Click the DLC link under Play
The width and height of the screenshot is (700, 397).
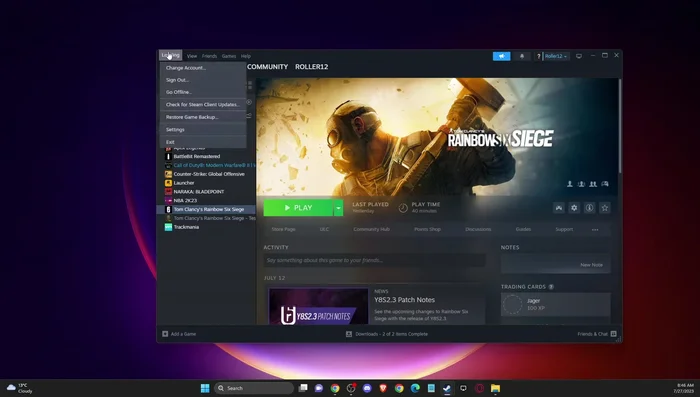point(324,229)
